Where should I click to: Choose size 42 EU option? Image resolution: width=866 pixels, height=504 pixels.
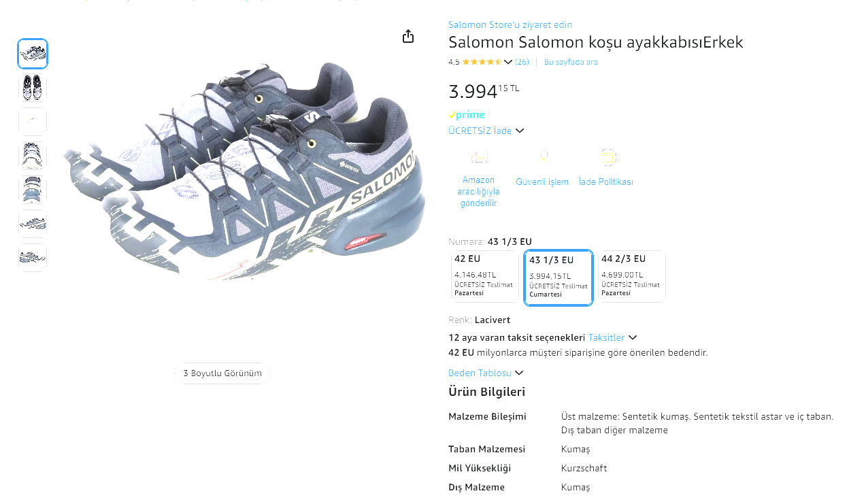[x=484, y=276]
